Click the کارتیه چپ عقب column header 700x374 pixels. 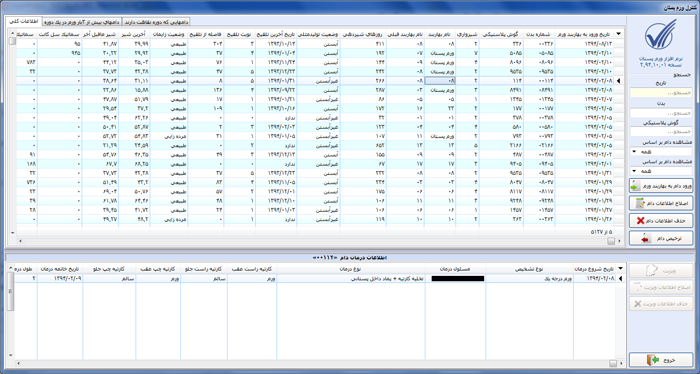tap(158, 269)
